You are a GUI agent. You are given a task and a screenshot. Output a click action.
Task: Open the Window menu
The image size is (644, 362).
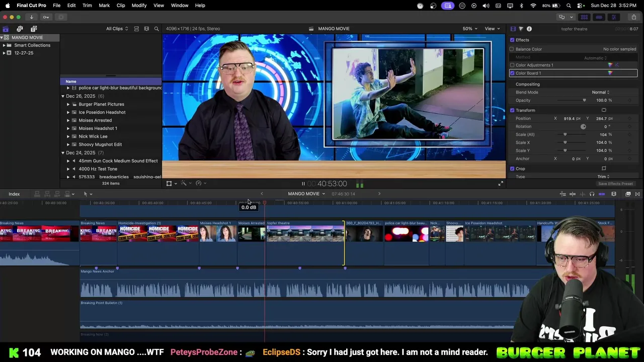(x=180, y=6)
